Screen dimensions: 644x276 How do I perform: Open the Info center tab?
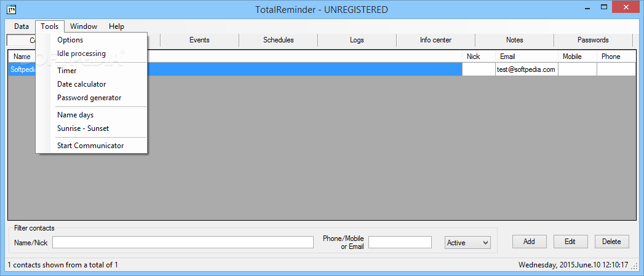(x=435, y=40)
